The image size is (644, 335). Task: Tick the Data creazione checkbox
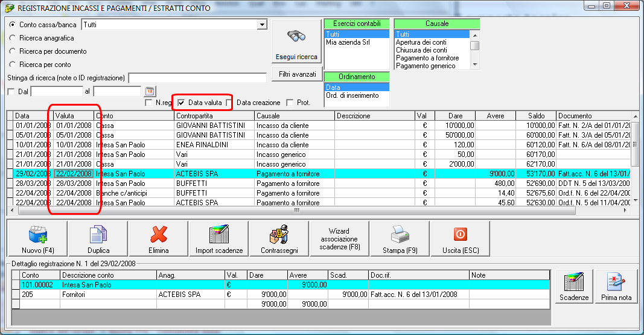coord(229,103)
